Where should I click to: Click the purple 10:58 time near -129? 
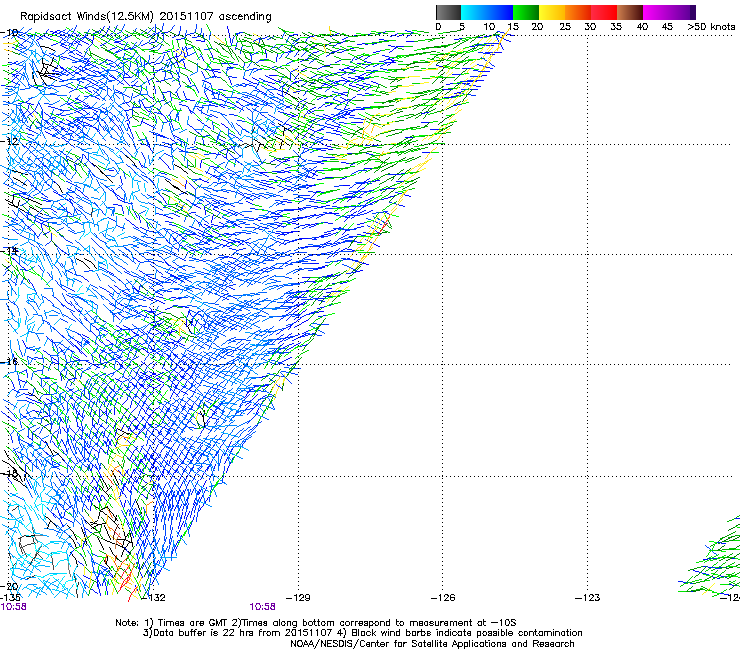pos(262,607)
